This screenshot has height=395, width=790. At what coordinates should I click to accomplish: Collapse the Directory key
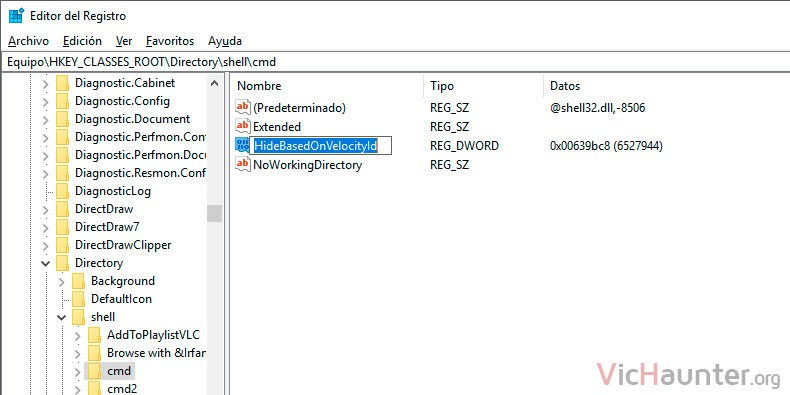point(46,263)
